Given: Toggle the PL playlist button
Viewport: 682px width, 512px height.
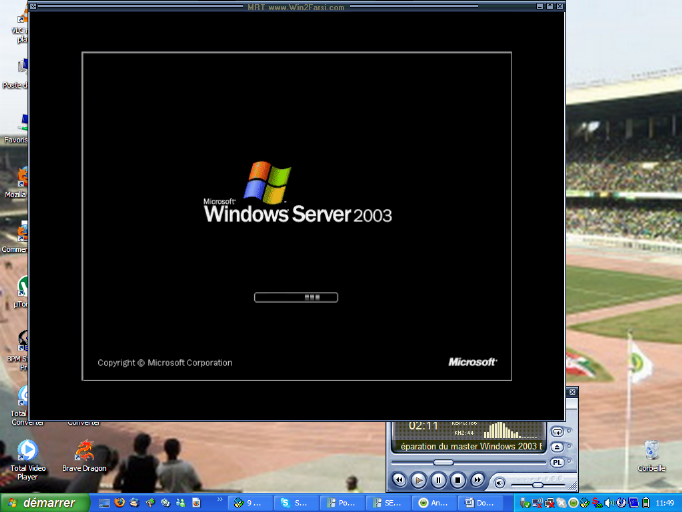Looking at the screenshot, I should coord(557,462).
